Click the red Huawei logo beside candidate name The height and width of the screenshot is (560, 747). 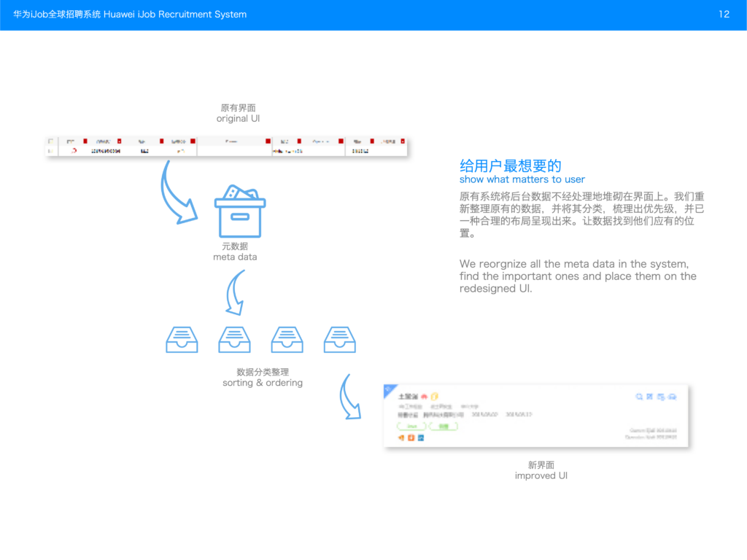point(424,397)
